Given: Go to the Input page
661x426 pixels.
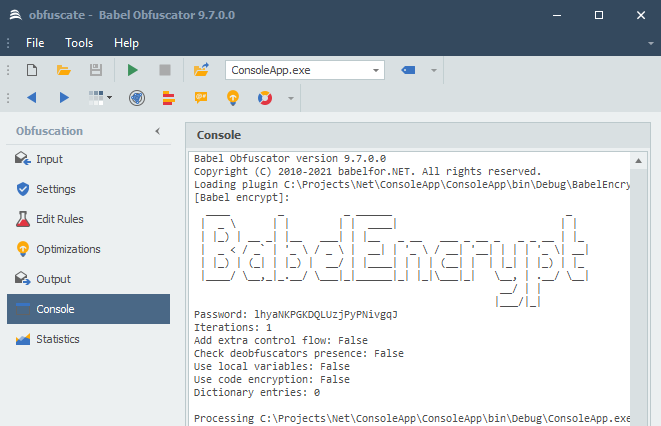Looking at the screenshot, I should [x=89, y=159].
